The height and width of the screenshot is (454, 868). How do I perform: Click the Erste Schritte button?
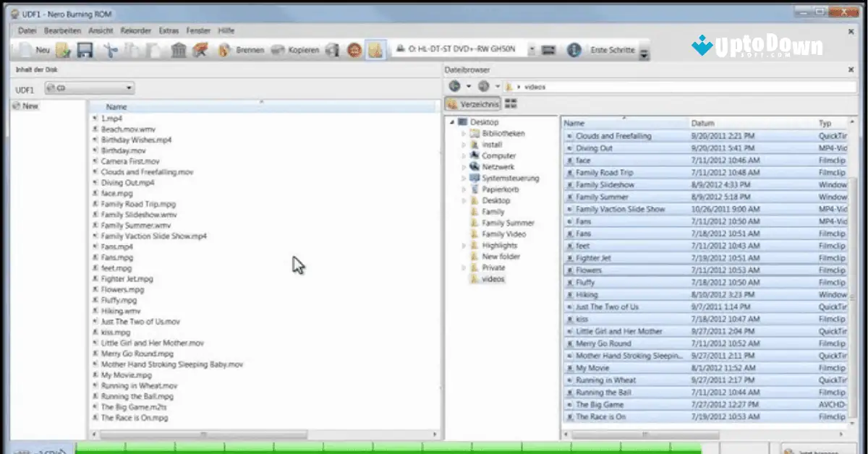[x=614, y=50]
